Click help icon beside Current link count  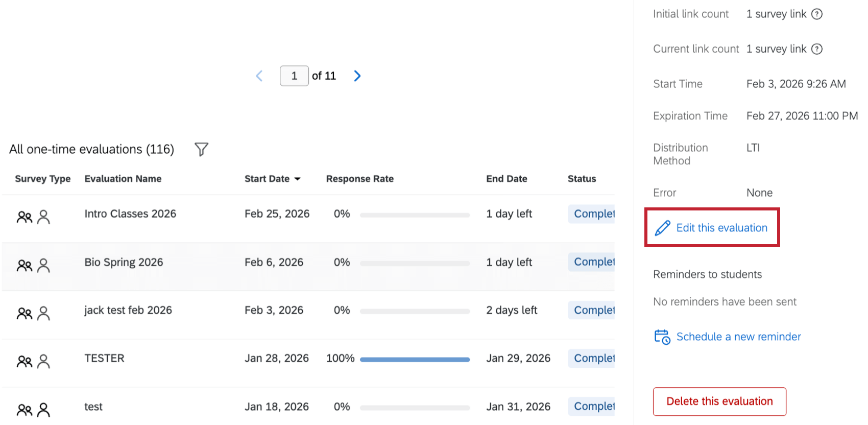click(x=817, y=49)
